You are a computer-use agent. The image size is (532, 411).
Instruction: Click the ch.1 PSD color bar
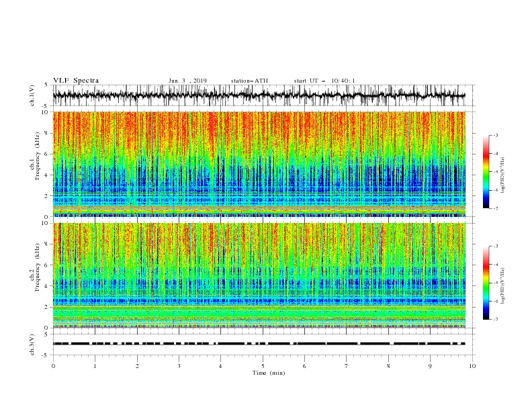click(x=486, y=172)
